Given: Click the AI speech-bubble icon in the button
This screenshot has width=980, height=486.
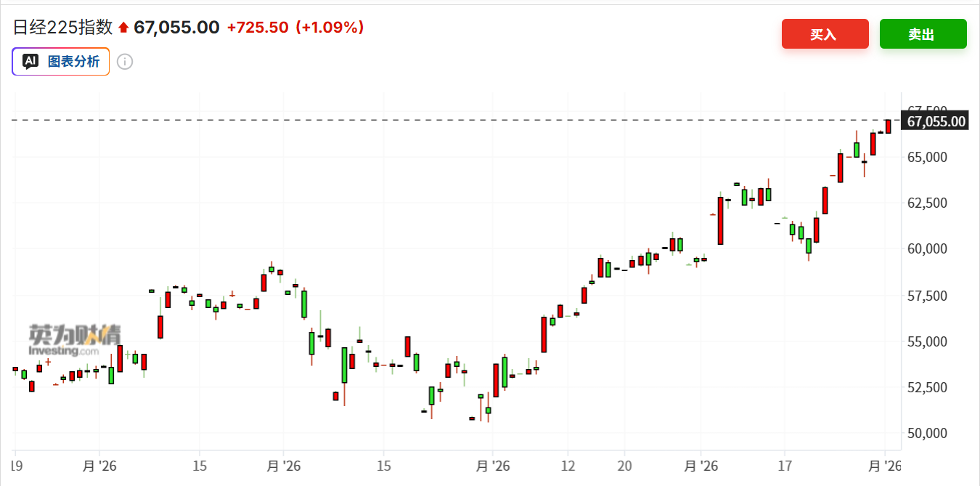Looking at the screenshot, I should pyautogui.click(x=30, y=62).
